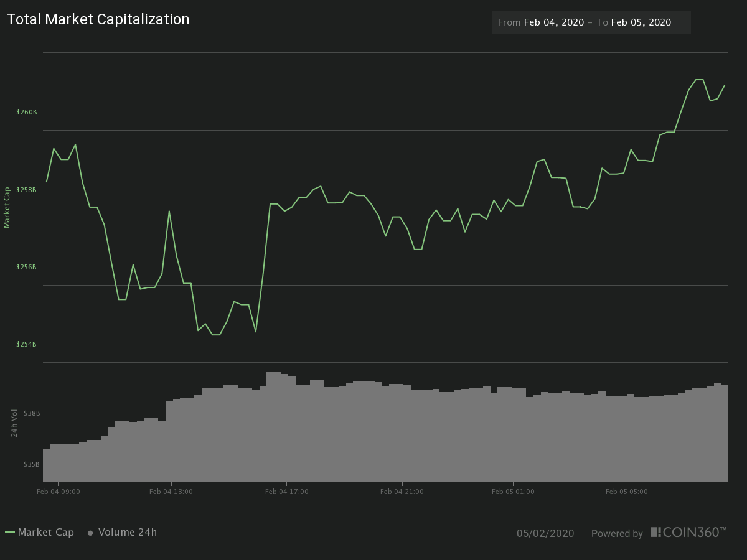Click the $38B volume axis value
The width and height of the screenshot is (747, 560).
point(32,413)
